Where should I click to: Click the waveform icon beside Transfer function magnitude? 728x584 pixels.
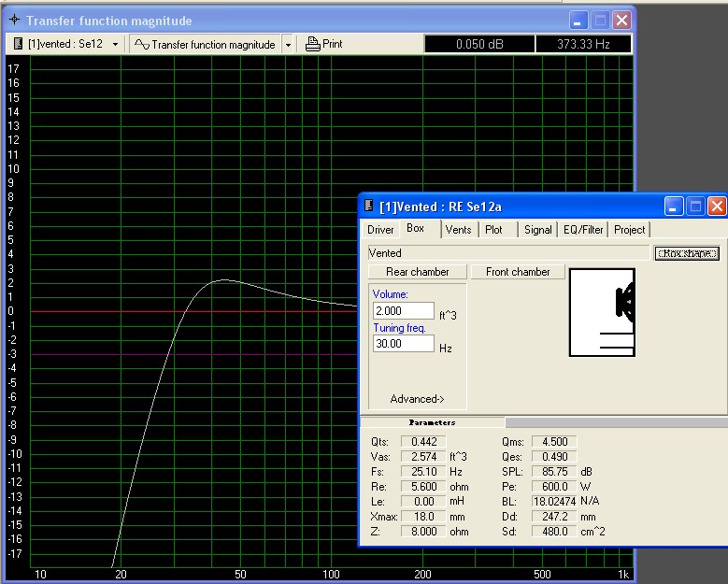pyautogui.click(x=142, y=44)
